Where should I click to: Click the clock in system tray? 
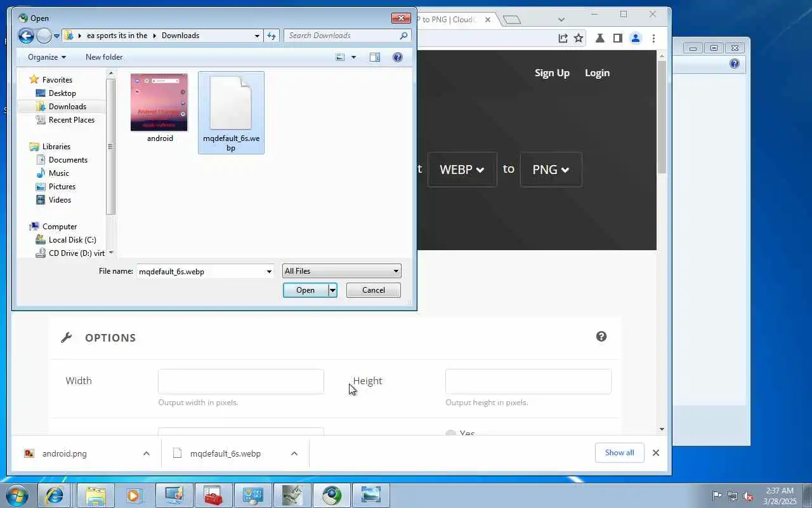(x=780, y=496)
